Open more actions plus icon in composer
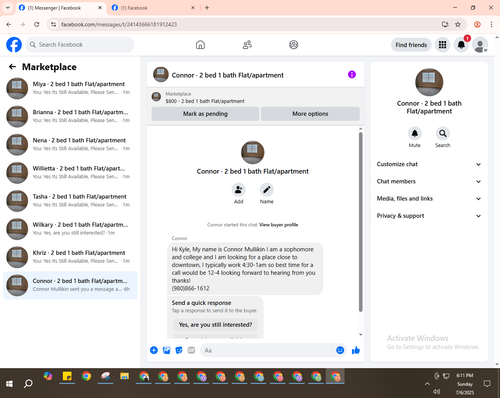The image size is (500, 398). tap(154, 350)
